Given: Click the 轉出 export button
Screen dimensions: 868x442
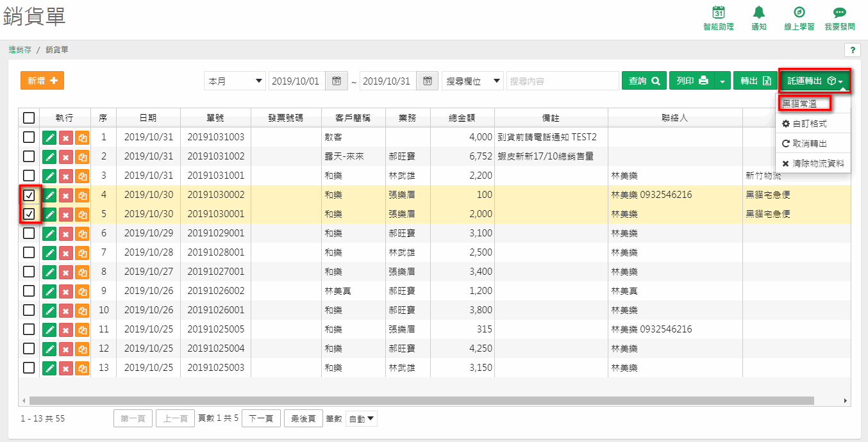Looking at the screenshot, I should 755,81.
